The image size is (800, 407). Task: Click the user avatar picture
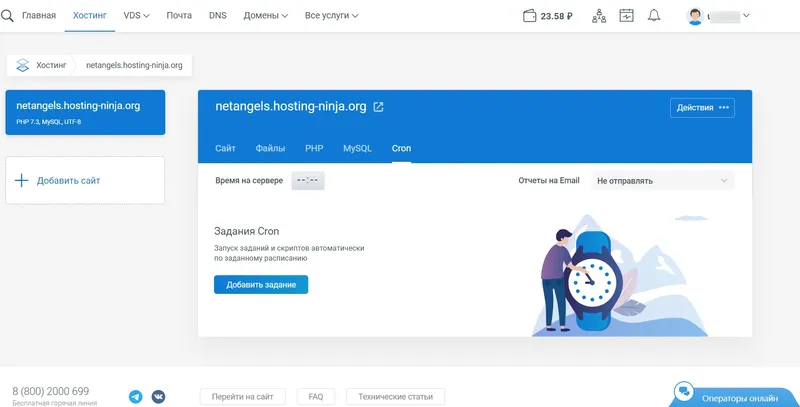coord(695,16)
